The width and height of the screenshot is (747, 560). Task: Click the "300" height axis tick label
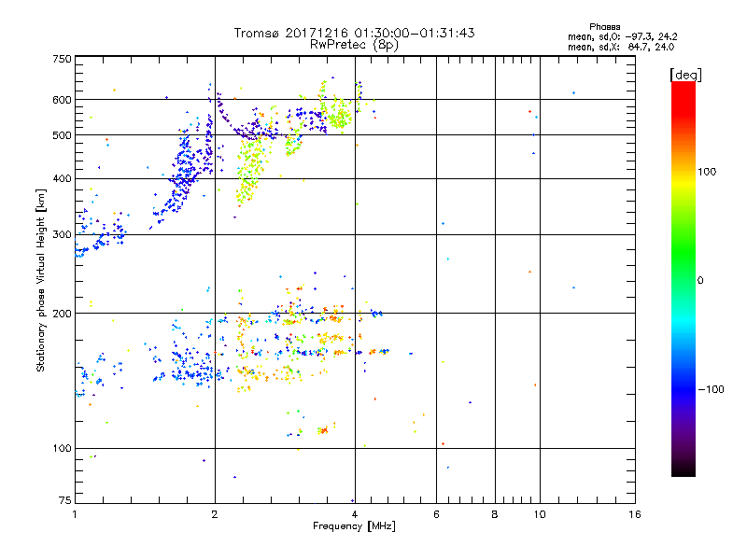point(62,234)
